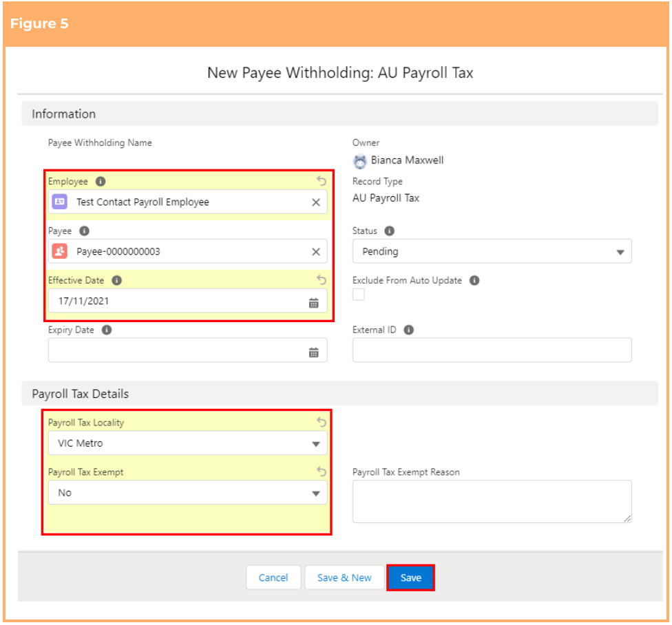Click the External ID info icon
The height and width of the screenshot is (625, 672).
tap(409, 330)
